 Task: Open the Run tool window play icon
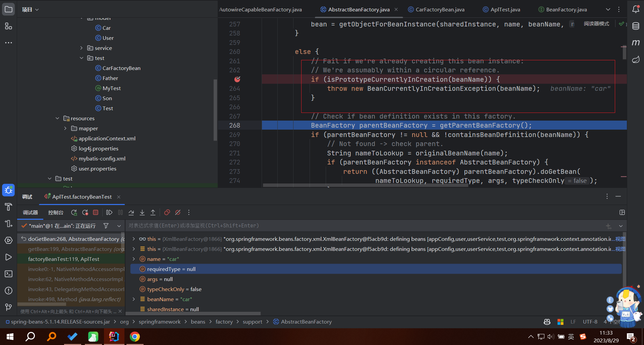[8, 257]
